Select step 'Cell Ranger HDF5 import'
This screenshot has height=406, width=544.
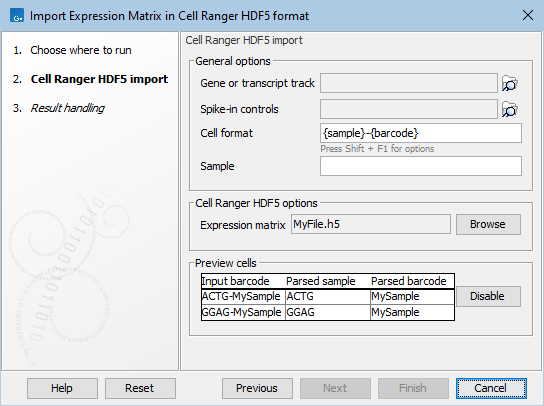pos(99,79)
